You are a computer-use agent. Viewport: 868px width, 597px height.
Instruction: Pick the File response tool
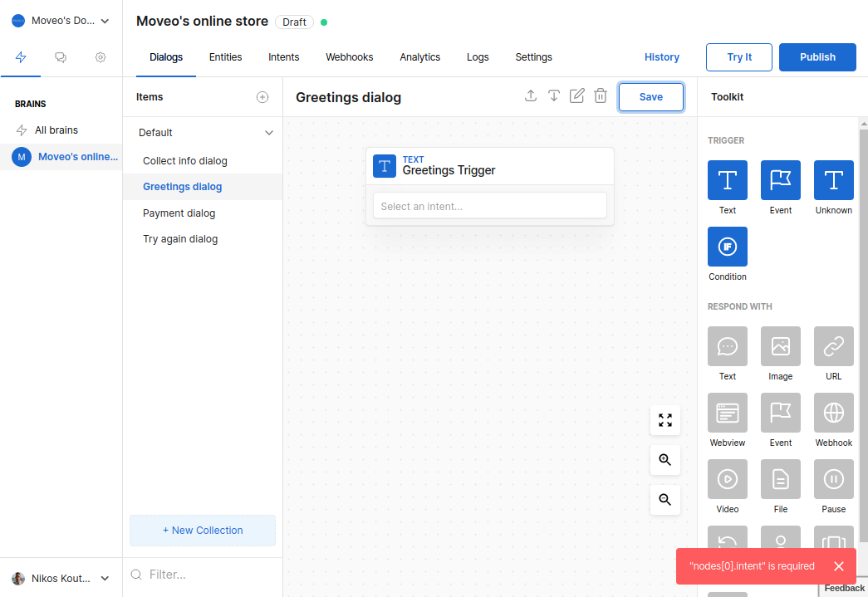[x=781, y=479]
